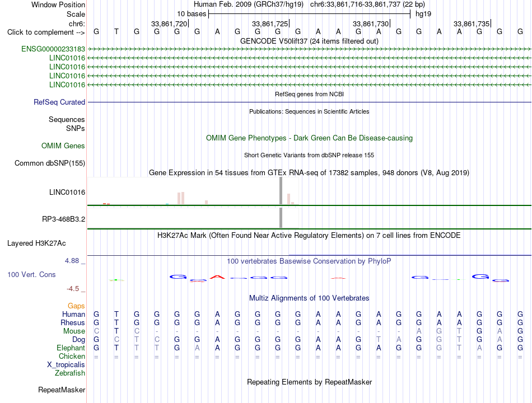
Task: Select the Dog alignment row label
Action: tap(78, 340)
